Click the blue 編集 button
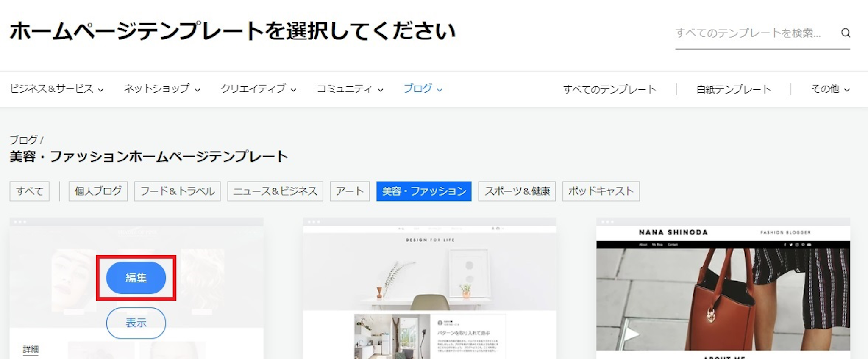The height and width of the screenshot is (359, 868). [136, 278]
